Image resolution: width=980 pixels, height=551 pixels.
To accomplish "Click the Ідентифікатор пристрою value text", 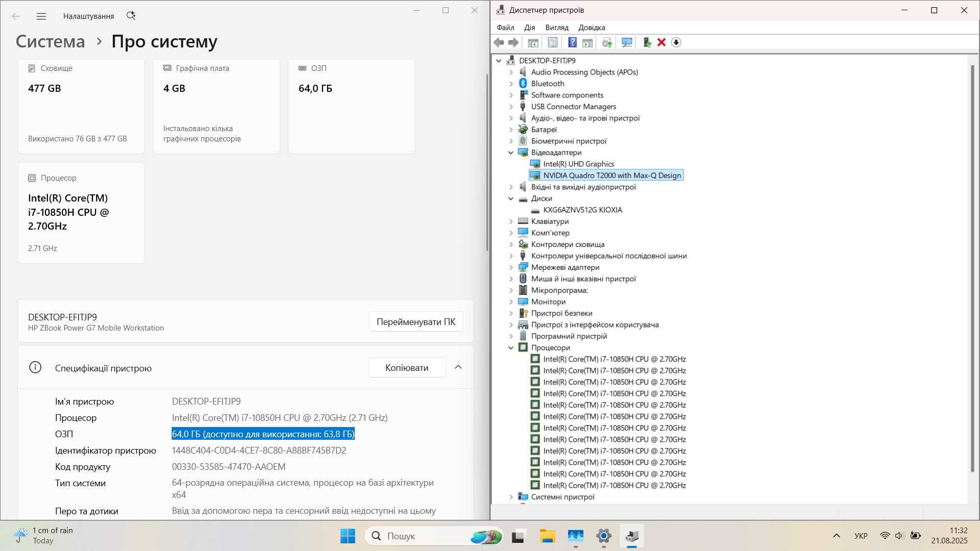I will coord(259,450).
